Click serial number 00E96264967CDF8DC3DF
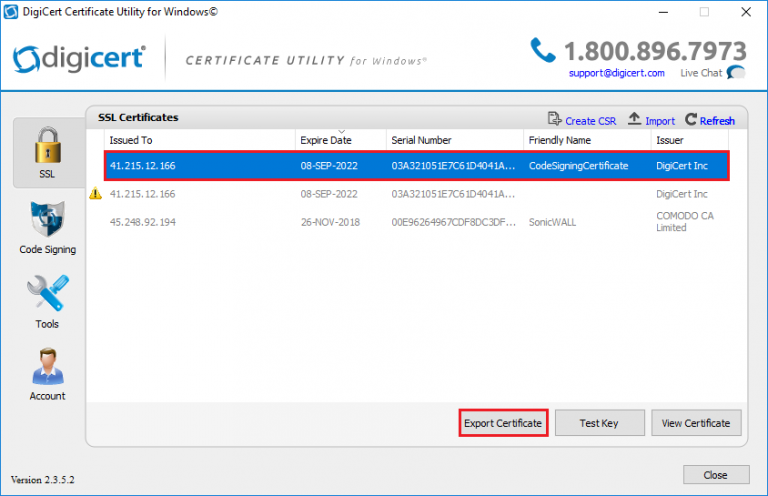768x496 pixels. 454,222
